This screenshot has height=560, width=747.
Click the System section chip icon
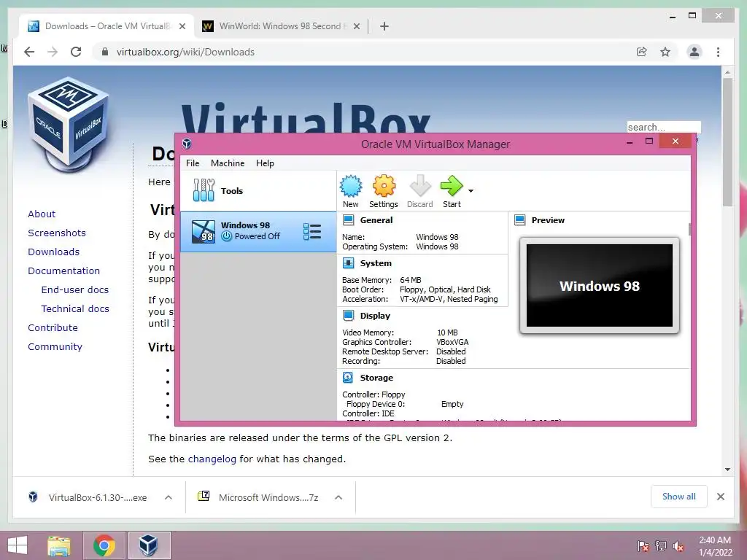click(348, 263)
